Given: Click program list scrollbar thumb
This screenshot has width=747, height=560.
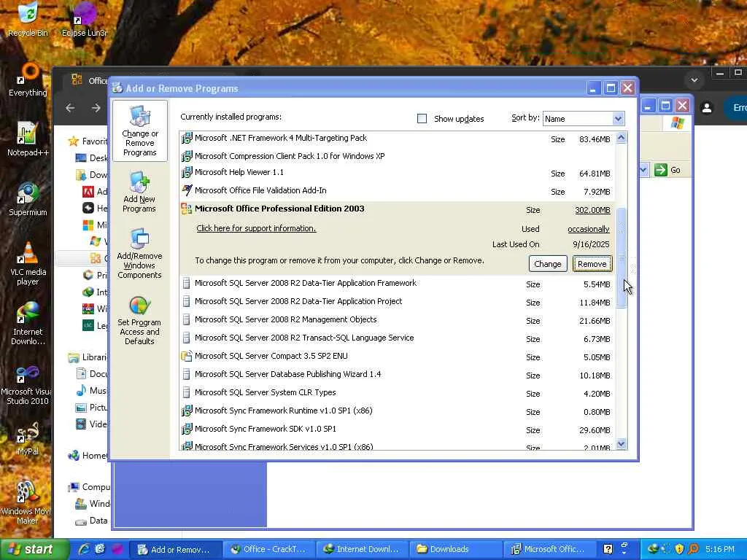Looking at the screenshot, I should coord(622,257).
